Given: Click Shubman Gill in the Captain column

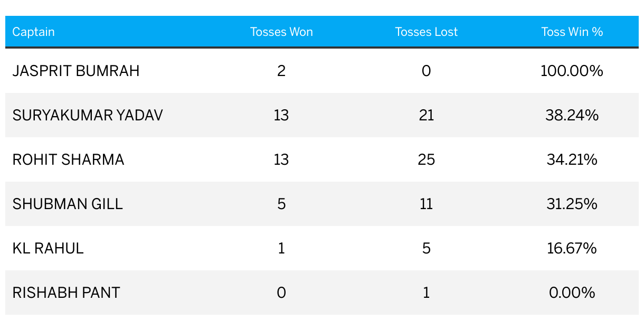Looking at the screenshot, I should point(68,204).
